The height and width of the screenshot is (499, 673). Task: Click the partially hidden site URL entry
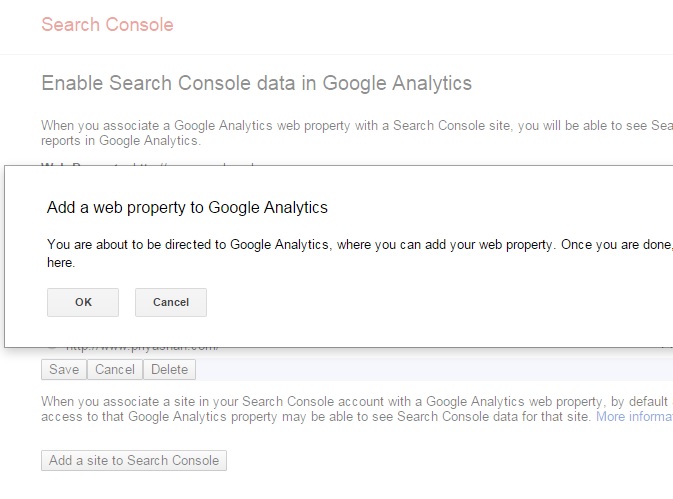coord(140,349)
